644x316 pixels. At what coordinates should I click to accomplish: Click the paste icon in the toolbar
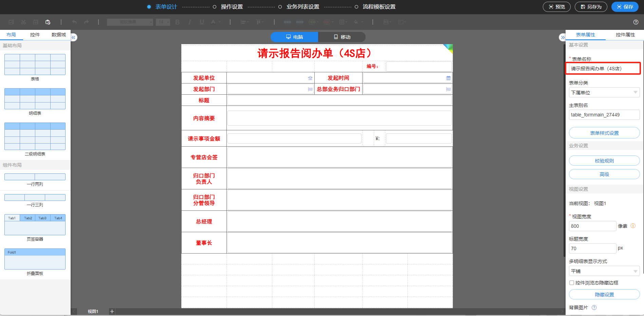coord(48,22)
